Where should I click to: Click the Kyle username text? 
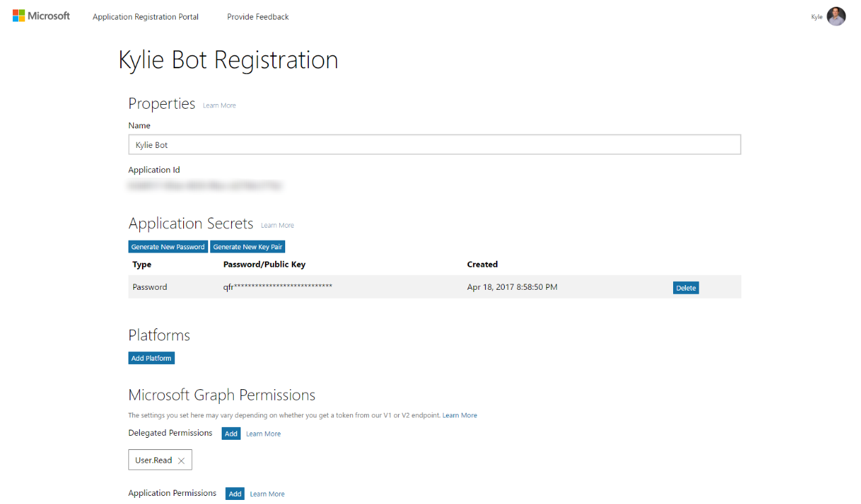pos(816,17)
